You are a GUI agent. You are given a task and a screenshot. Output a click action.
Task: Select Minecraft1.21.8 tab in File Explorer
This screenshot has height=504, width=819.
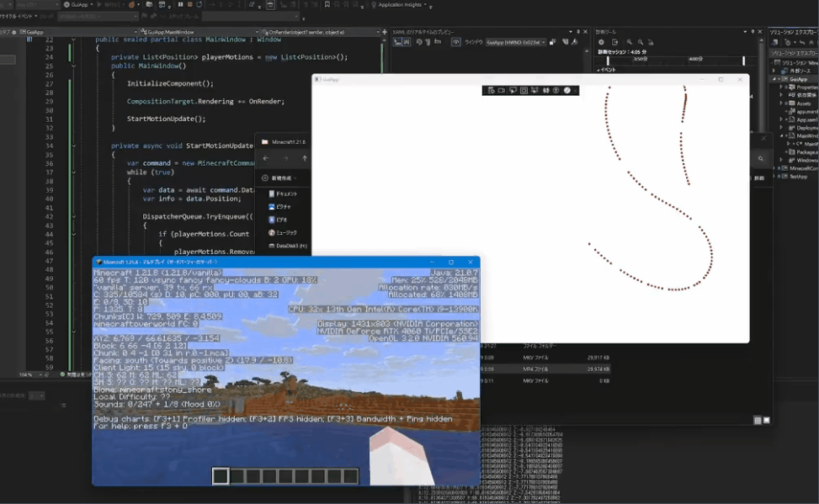pos(285,142)
